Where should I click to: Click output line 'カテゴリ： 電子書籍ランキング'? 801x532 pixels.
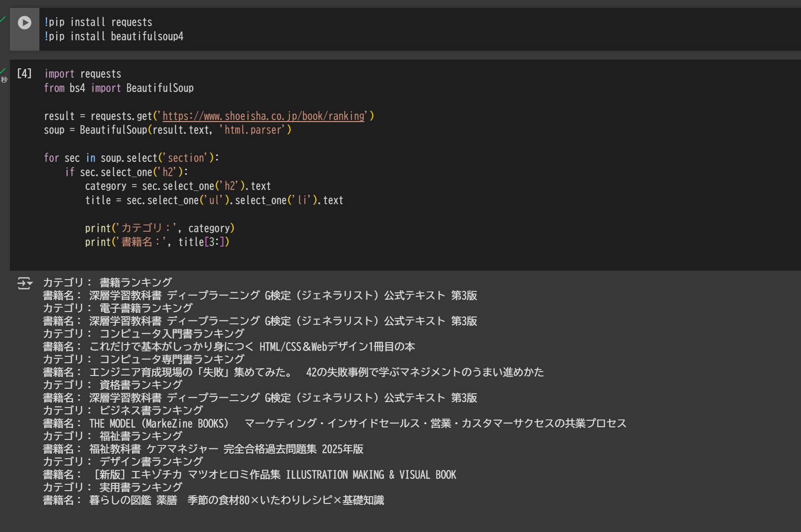click(x=118, y=308)
